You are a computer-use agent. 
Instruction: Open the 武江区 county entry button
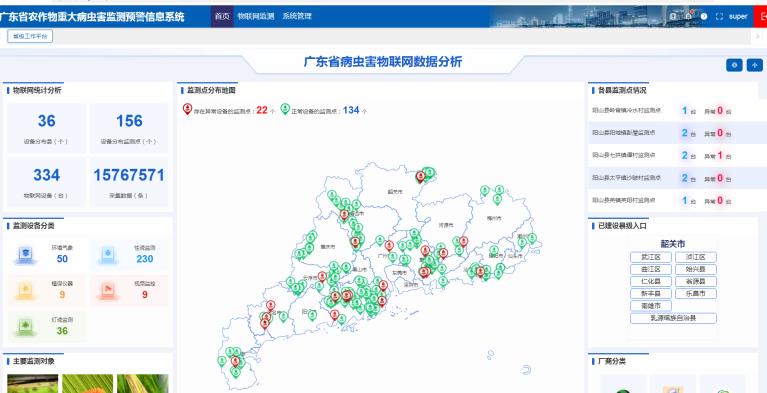click(651, 257)
